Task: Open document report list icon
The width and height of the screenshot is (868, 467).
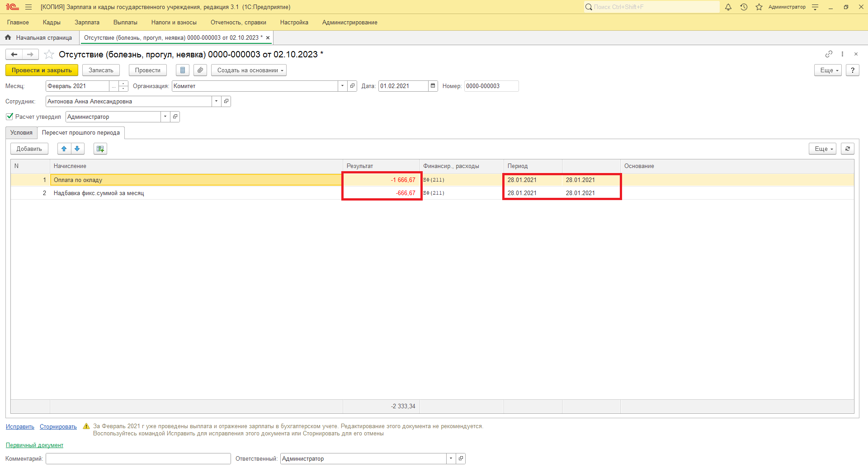Action: (x=183, y=70)
